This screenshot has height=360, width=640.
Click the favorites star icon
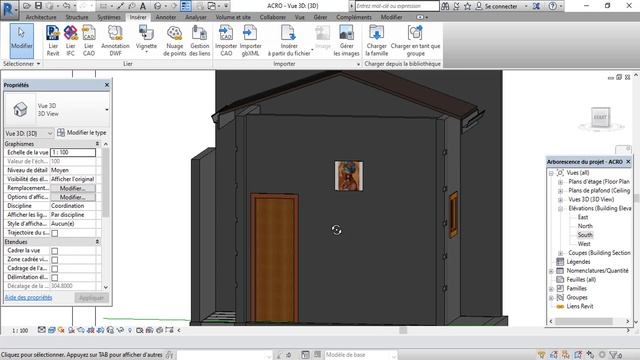(x=468, y=6)
